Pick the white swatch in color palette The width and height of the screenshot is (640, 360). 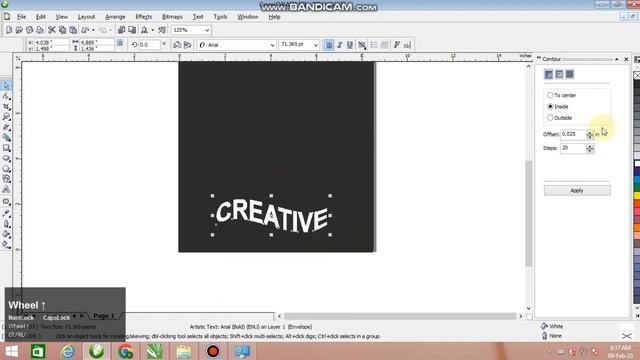coord(637,163)
